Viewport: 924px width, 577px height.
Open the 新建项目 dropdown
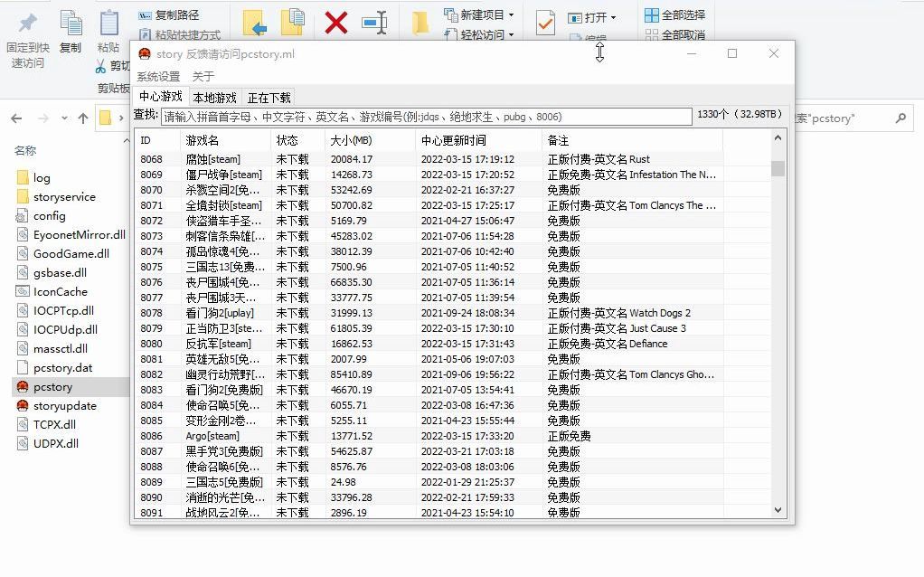[479, 14]
